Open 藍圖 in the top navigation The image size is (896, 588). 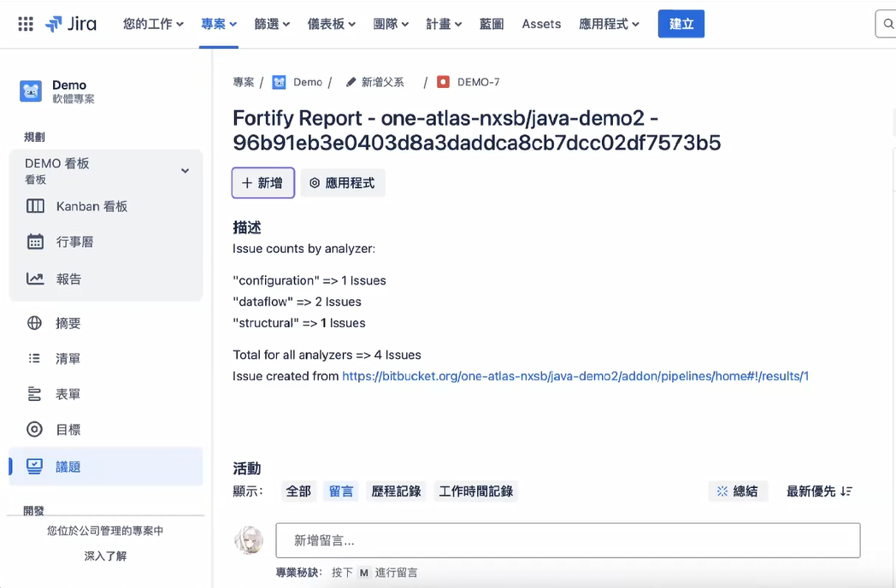pos(492,24)
